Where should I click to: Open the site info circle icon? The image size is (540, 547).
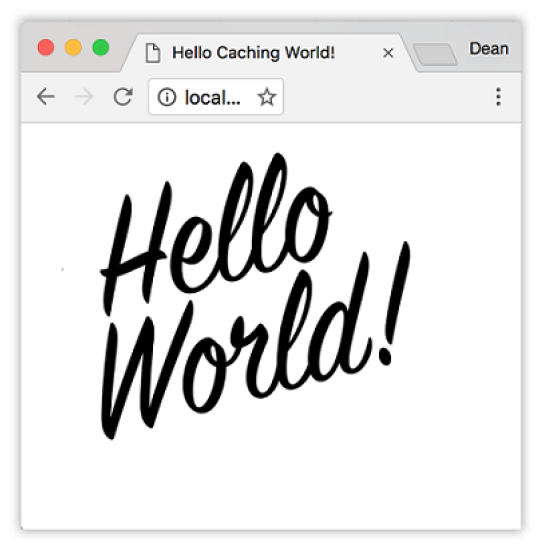(166, 97)
